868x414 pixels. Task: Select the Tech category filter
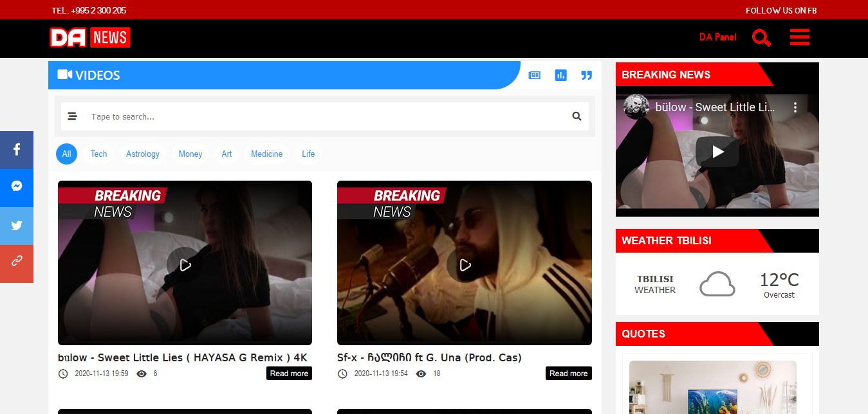point(98,154)
